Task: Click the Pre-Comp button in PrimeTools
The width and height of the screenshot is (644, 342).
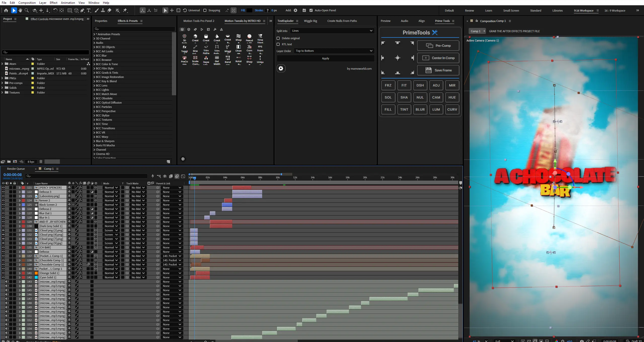Action: click(438, 46)
